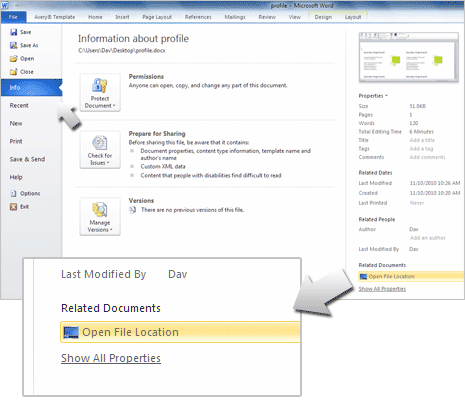Viewport: 465px width, 405px height.
Task: Open the File tab
Action: coord(13,17)
